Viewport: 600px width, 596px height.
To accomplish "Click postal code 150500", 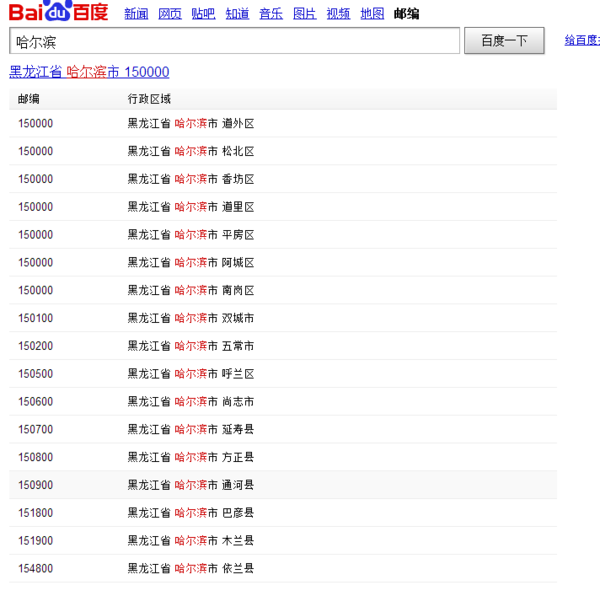I will click(x=36, y=374).
